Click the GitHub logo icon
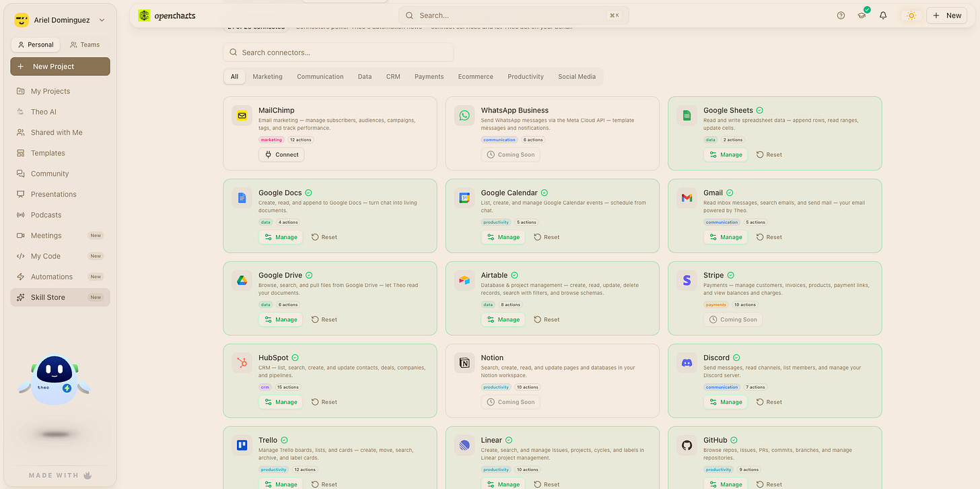980x489 pixels. (687, 446)
